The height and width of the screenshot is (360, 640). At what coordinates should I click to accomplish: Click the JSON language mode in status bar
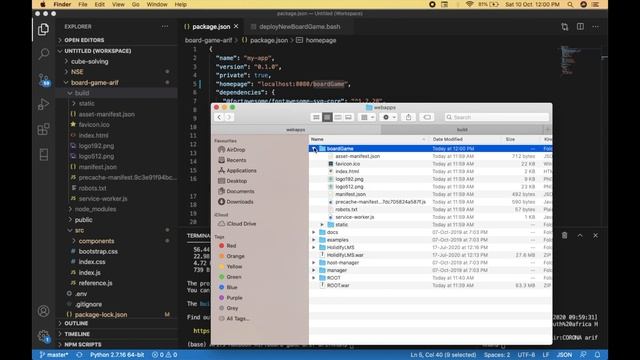point(564,355)
